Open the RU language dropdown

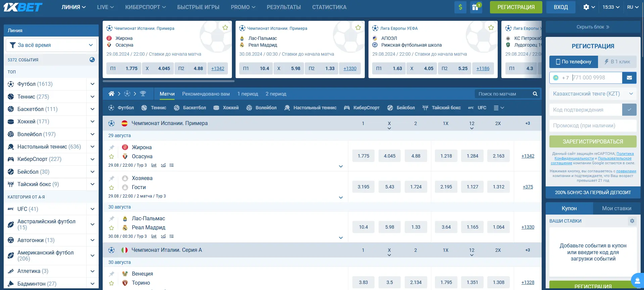pos(633,7)
